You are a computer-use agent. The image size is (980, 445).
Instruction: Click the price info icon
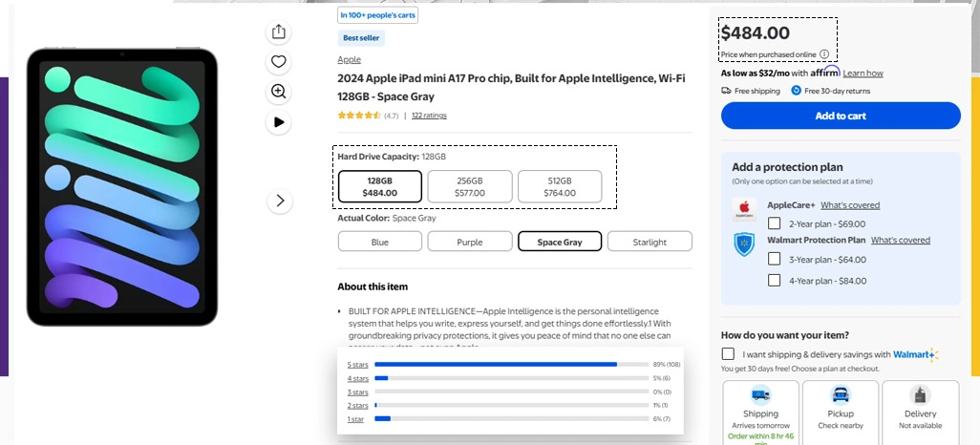(824, 55)
